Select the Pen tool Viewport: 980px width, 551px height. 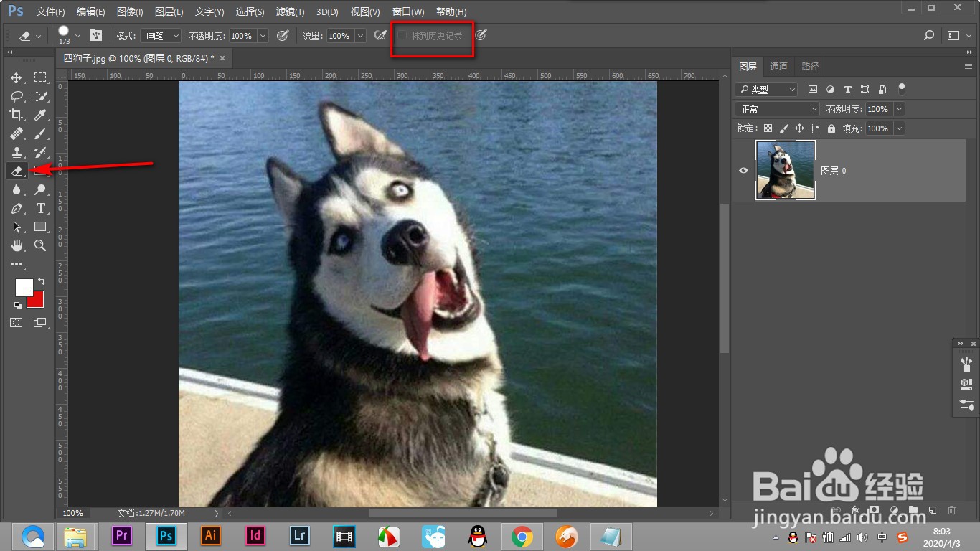pyautogui.click(x=16, y=208)
